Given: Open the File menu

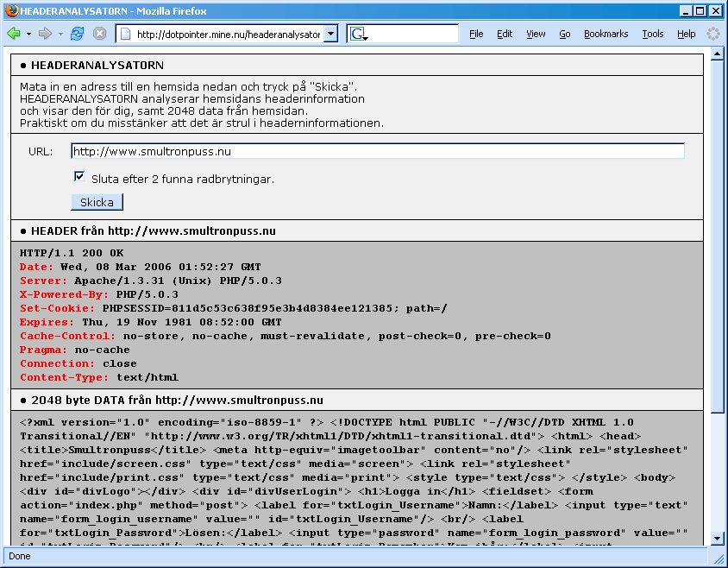Looking at the screenshot, I should pos(476,34).
